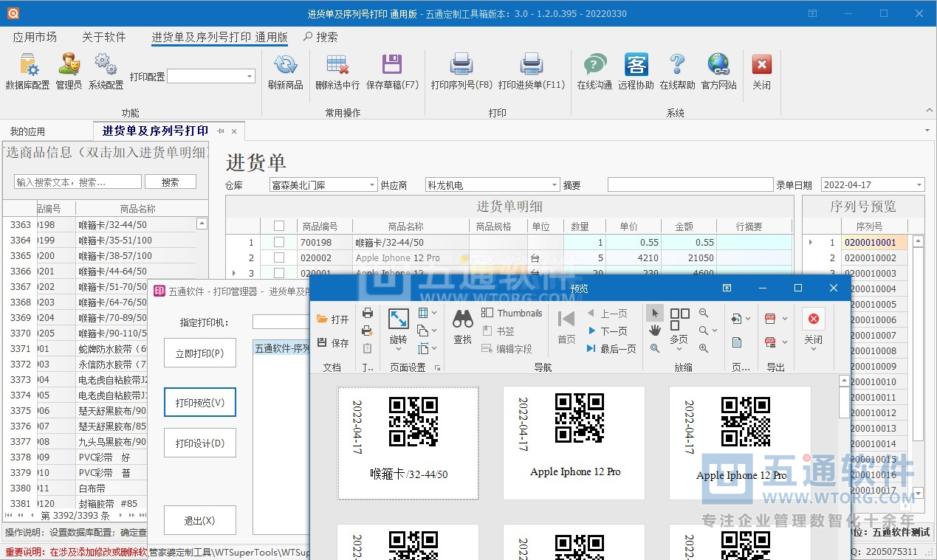Open the 应用市场 menu tab
937x560 pixels.
(x=35, y=37)
